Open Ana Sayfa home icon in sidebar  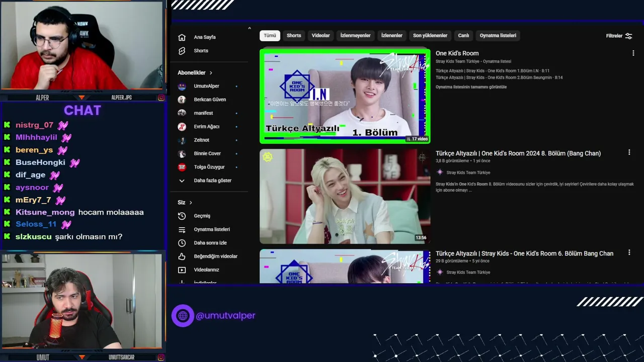pyautogui.click(x=182, y=37)
